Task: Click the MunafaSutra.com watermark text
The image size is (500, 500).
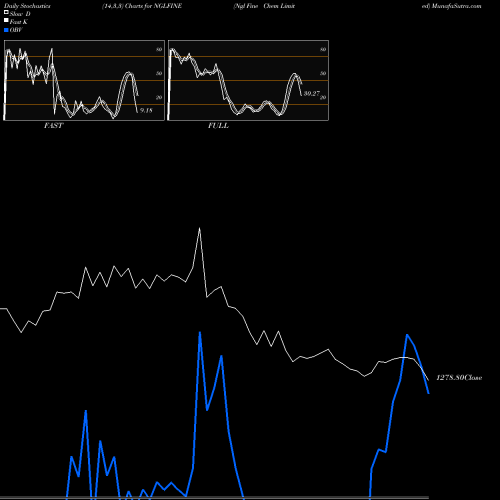Action: click(456, 6)
